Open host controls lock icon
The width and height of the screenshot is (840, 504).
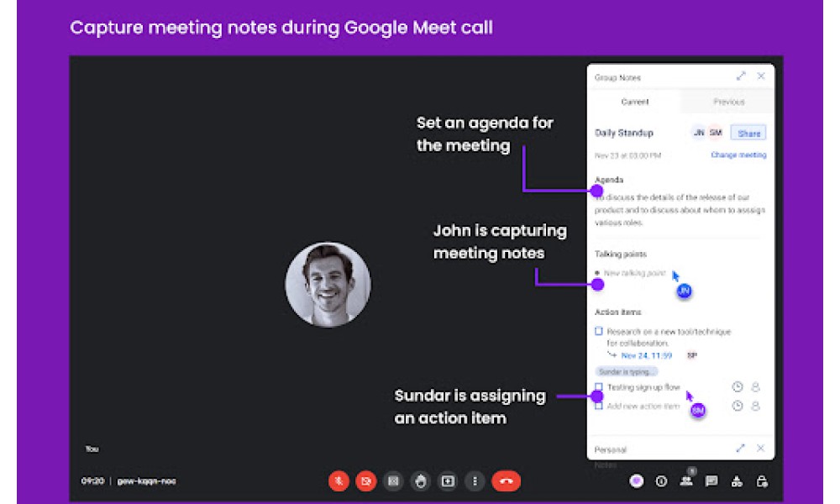[x=762, y=481]
